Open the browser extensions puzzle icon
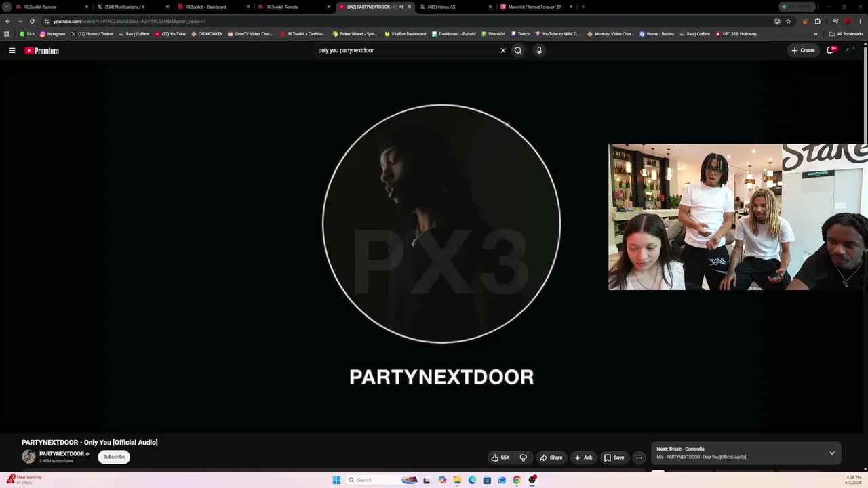The image size is (868, 488). click(818, 21)
